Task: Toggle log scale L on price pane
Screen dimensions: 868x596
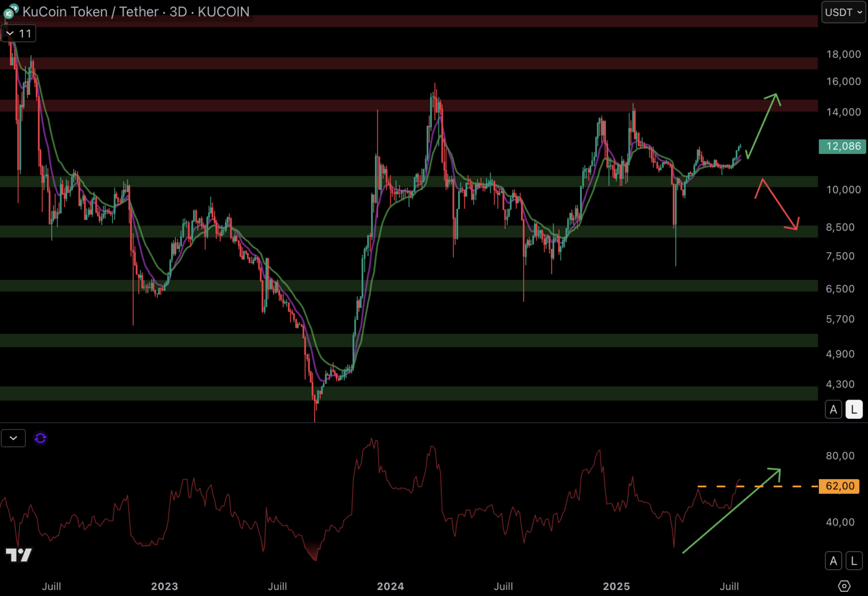Action: coord(854,409)
